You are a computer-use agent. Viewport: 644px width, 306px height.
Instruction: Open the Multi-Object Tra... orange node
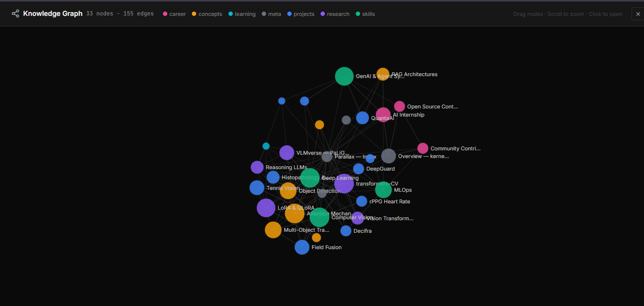273,230
